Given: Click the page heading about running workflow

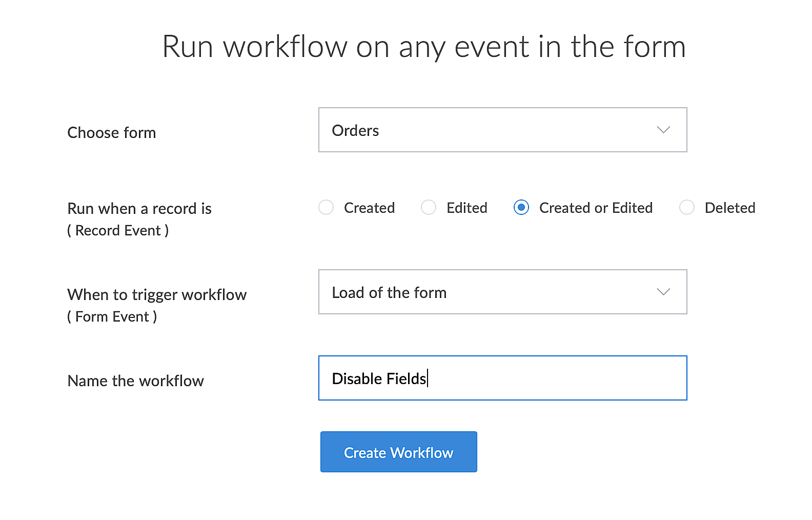Looking at the screenshot, I should (x=424, y=47).
